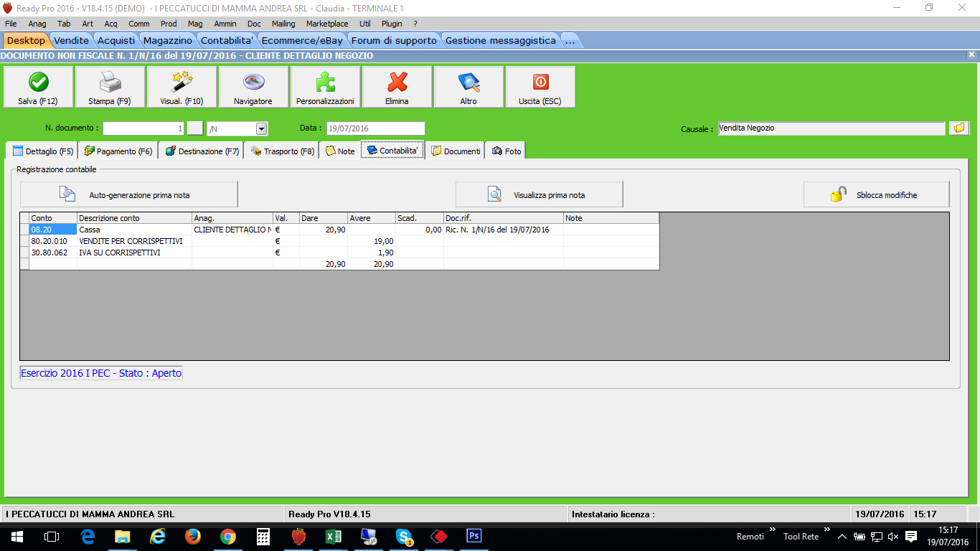Open Photoshop from the taskbar
The height and width of the screenshot is (551, 980).
(x=473, y=536)
